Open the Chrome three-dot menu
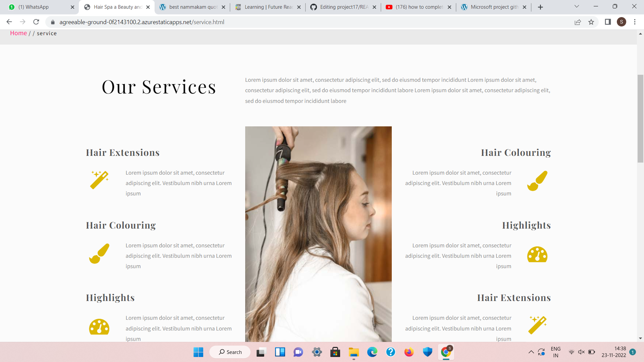This screenshot has width=644, height=362. coord(635,22)
